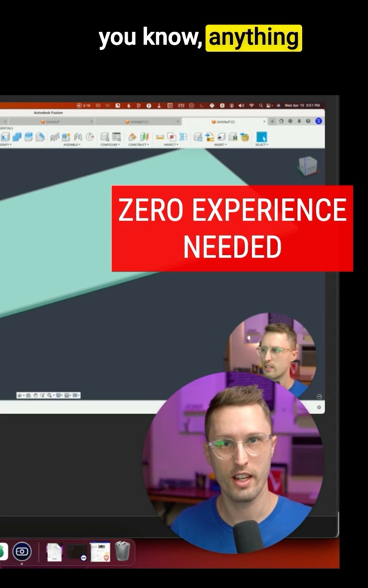The width and height of the screenshot is (368, 588).
Task: Click the ViewCube in the viewport corner
Action: click(x=308, y=166)
